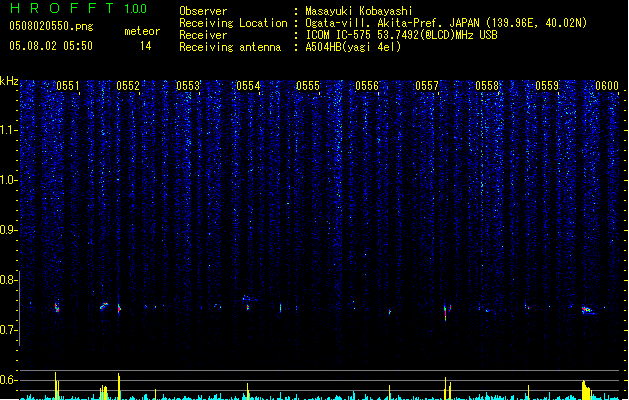Click the meteor label text
The height and width of the screenshot is (400, 629).
[x=142, y=31]
